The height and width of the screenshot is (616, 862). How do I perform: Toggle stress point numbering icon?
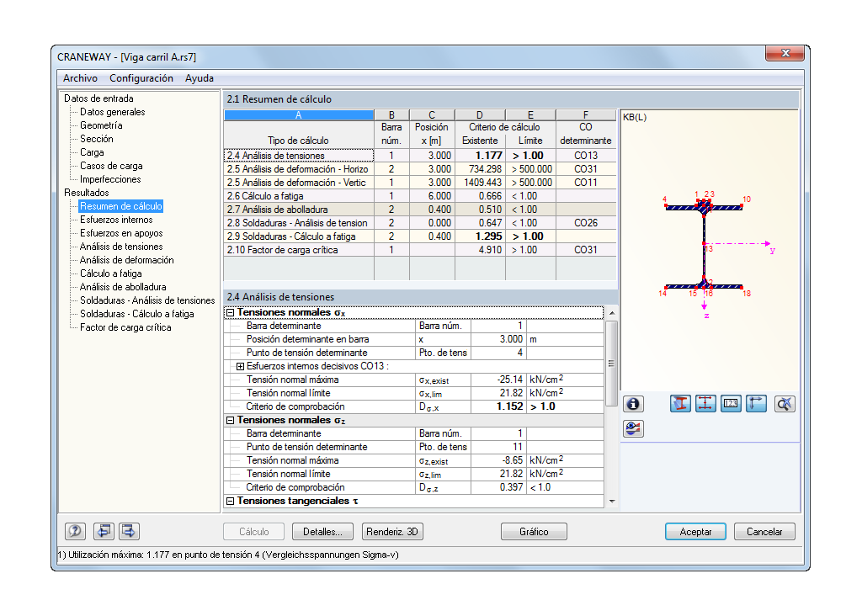pyautogui.click(x=731, y=404)
